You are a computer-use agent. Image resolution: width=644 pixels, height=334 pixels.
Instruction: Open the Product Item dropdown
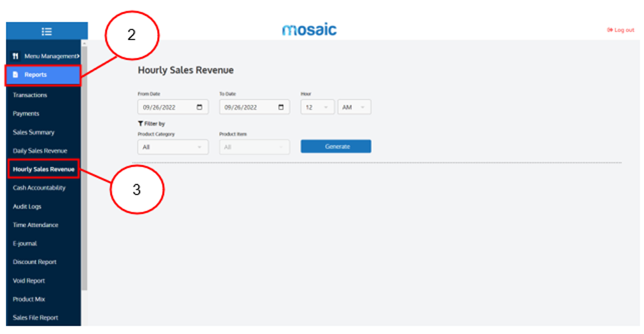click(255, 147)
